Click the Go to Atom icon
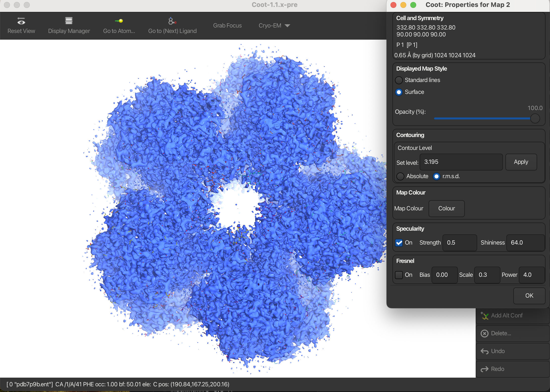Screen dimensions: 550x392 [x=119, y=21]
